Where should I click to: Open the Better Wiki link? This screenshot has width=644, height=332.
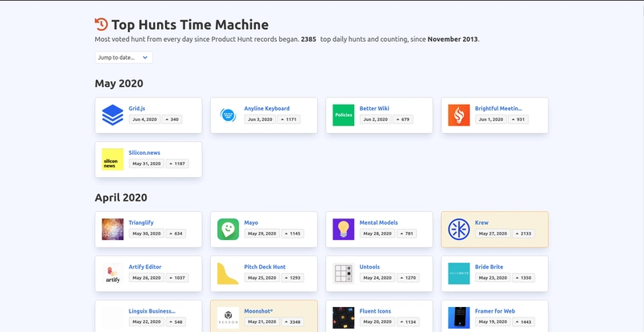[x=374, y=109]
